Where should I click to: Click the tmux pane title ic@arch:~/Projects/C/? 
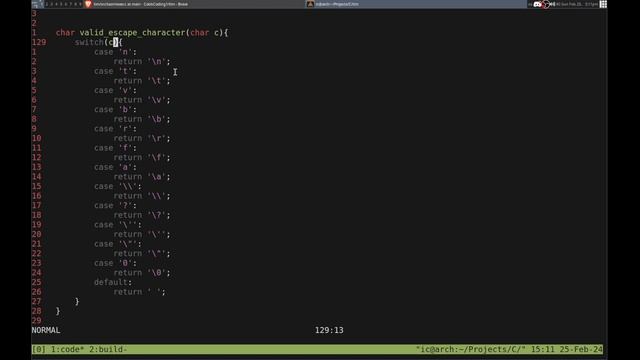[471, 349]
